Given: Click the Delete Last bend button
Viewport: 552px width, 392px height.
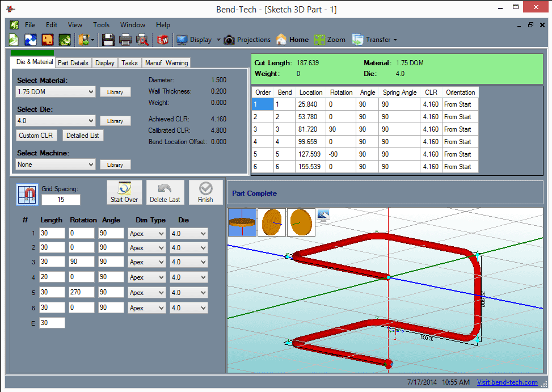Looking at the screenshot, I should pos(165,192).
